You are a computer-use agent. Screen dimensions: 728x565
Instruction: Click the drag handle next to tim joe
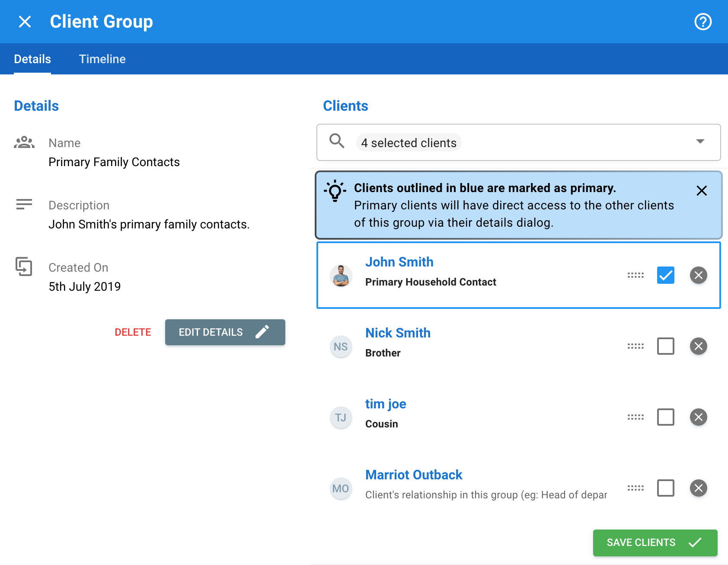[x=635, y=417]
